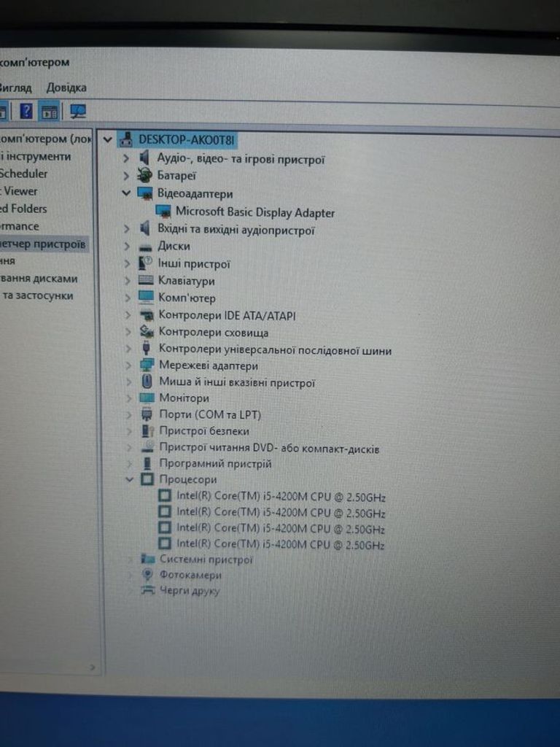
Task: Expand Вхідні та вихідні аудіопристрої
Action: click(x=126, y=228)
